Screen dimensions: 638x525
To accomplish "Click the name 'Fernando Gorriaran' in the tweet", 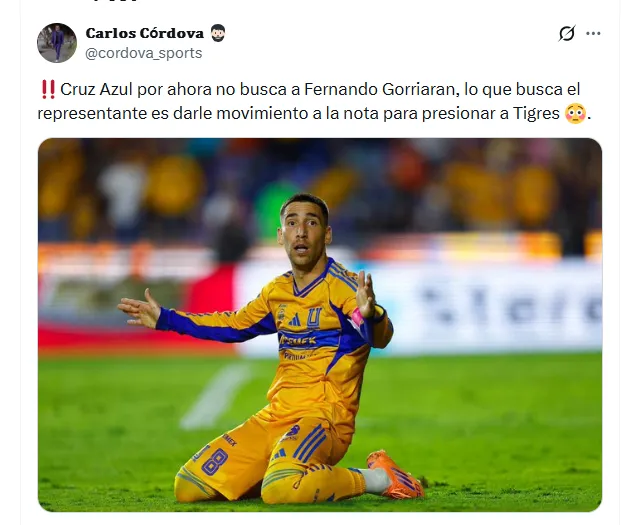I will [x=379, y=90].
